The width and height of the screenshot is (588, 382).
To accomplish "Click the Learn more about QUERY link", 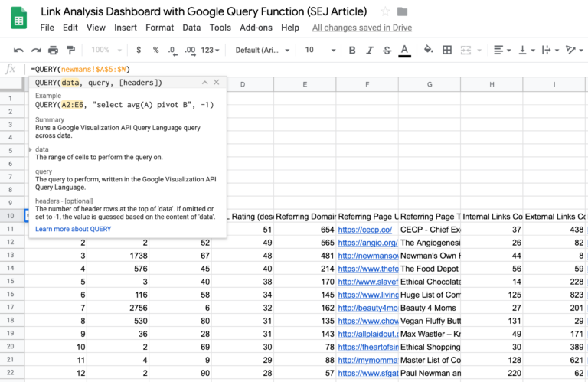I will point(73,229).
